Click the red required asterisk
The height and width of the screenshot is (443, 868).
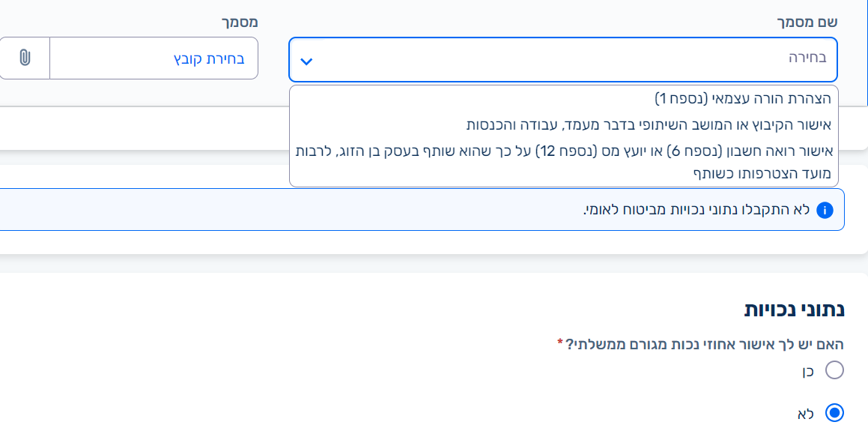[x=559, y=343]
